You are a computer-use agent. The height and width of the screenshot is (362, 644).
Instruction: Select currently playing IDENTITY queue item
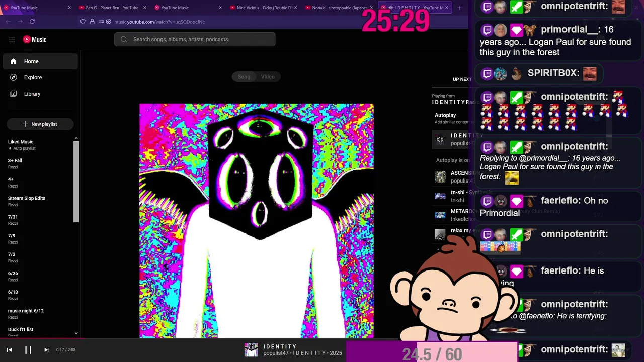[x=451, y=140]
